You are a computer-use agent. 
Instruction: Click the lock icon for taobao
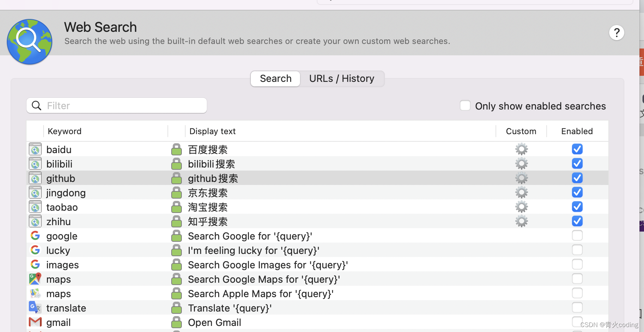point(177,207)
